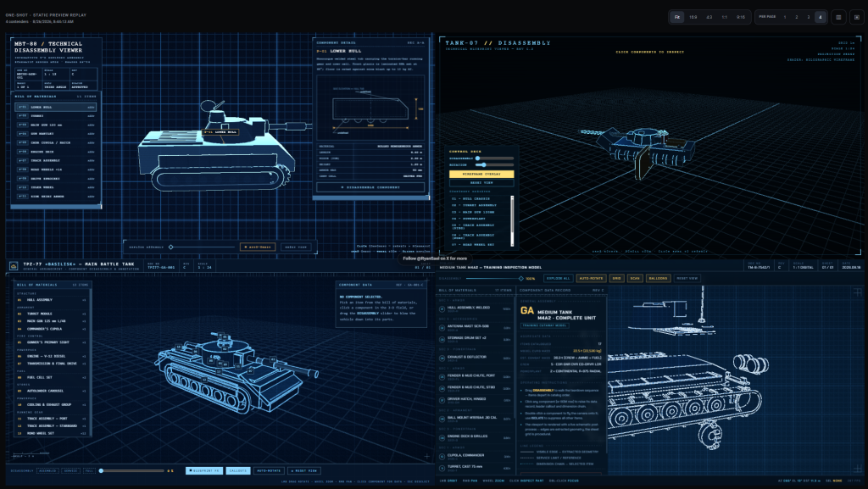
Task: Click the TANK-07 rotation slider handle
Action: pos(484,165)
